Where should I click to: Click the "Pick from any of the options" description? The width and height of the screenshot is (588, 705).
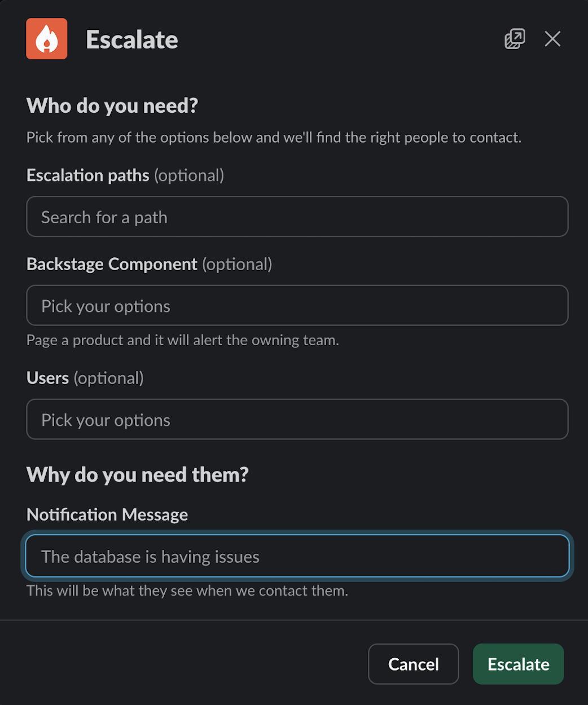point(274,138)
